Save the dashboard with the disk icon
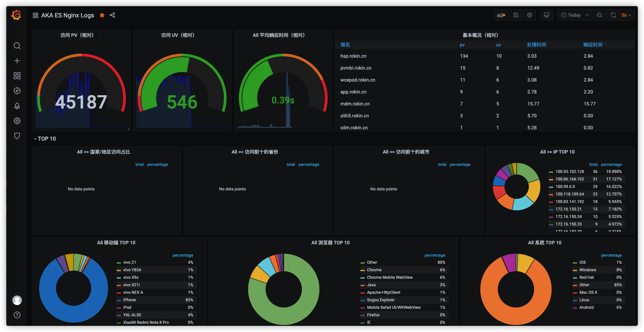Image resolution: width=644 pixels, height=332 pixels. [516, 15]
